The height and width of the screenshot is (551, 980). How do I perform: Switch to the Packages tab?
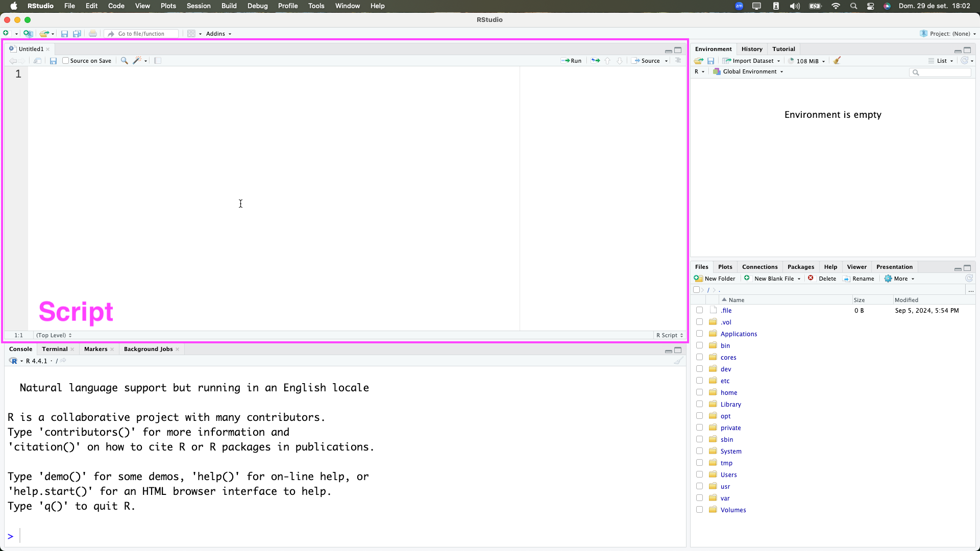coord(801,267)
